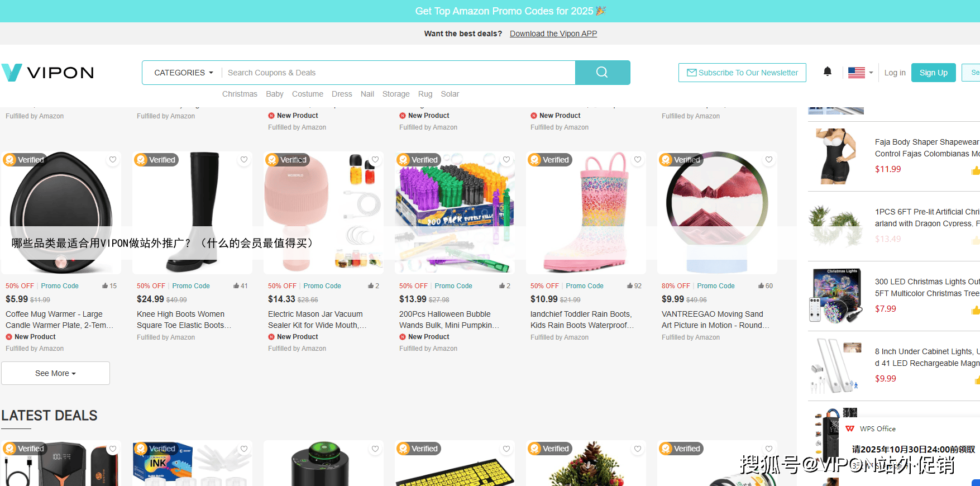
Task: Favorite the Coffee Mug Warmer deal
Action: click(113, 160)
